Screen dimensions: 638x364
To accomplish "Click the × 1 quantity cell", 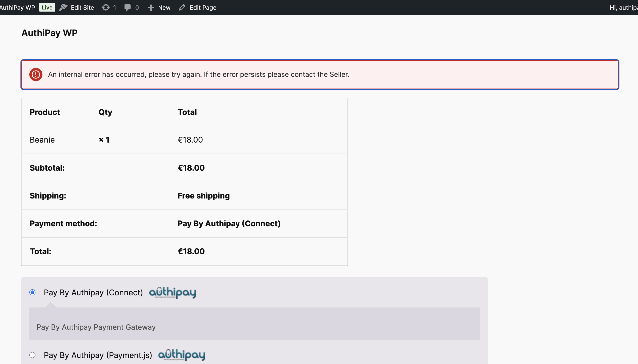I will coord(104,140).
